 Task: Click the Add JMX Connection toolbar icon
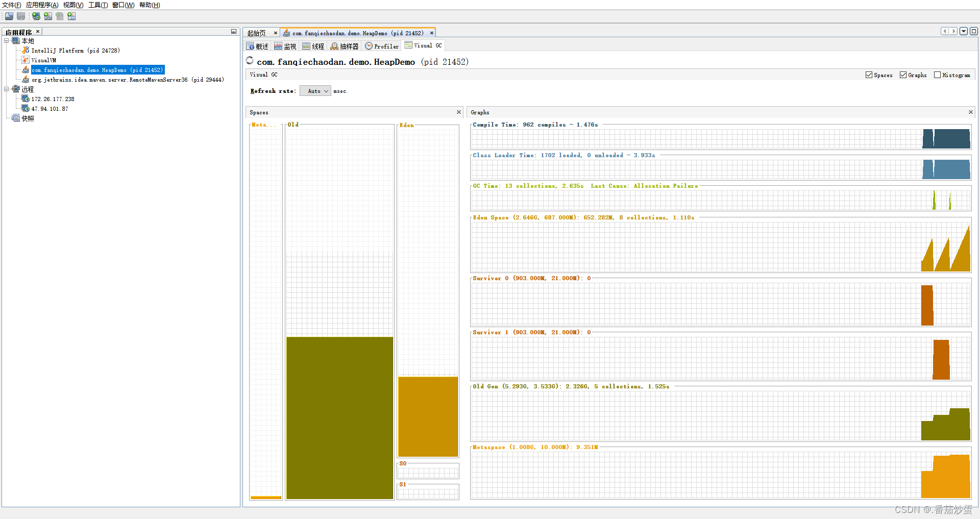click(x=48, y=16)
